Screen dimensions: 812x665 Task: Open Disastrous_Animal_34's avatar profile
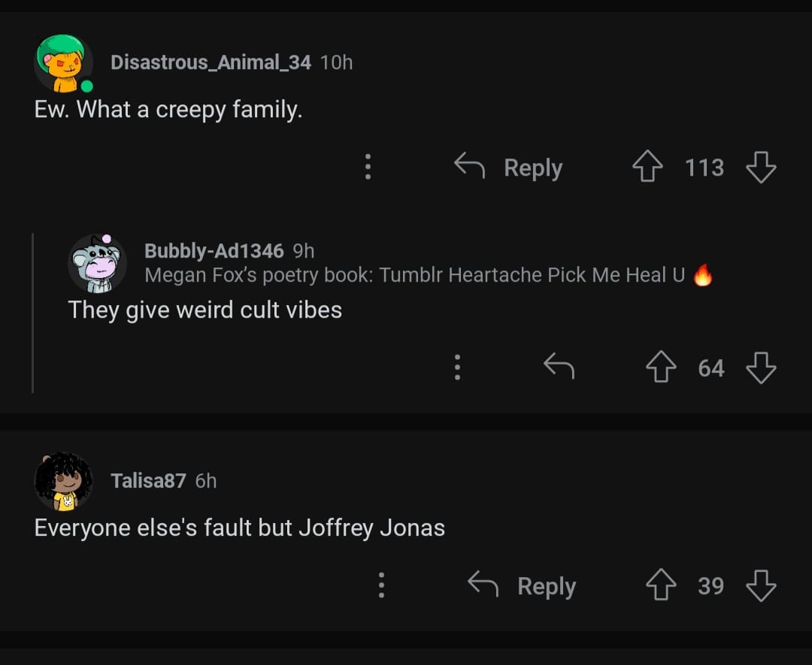click(63, 64)
